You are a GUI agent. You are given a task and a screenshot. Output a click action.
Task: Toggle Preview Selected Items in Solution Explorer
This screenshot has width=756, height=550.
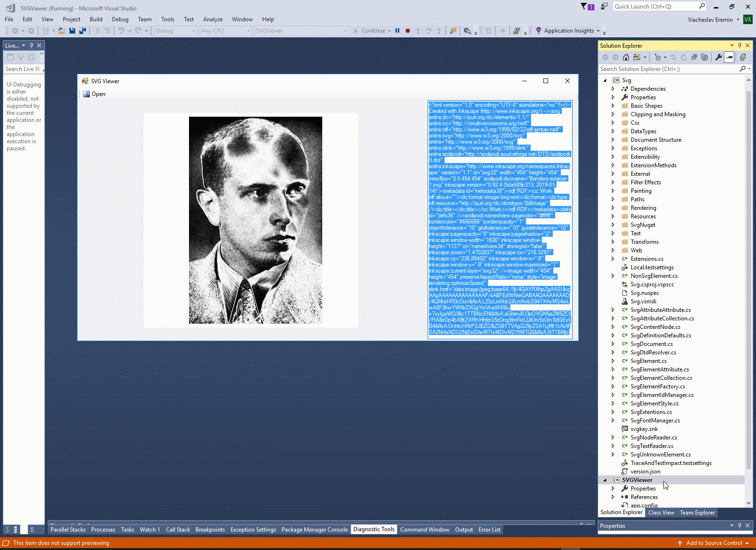729,57
